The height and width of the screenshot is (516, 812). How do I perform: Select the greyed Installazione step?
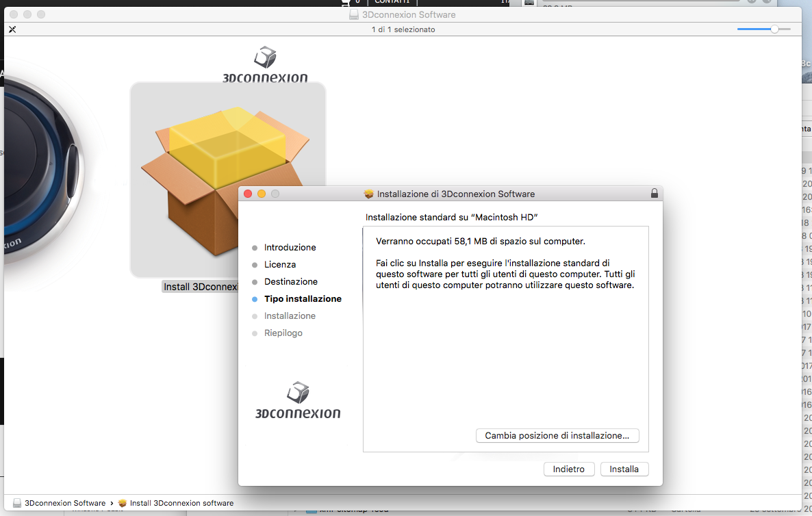[x=290, y=315]
